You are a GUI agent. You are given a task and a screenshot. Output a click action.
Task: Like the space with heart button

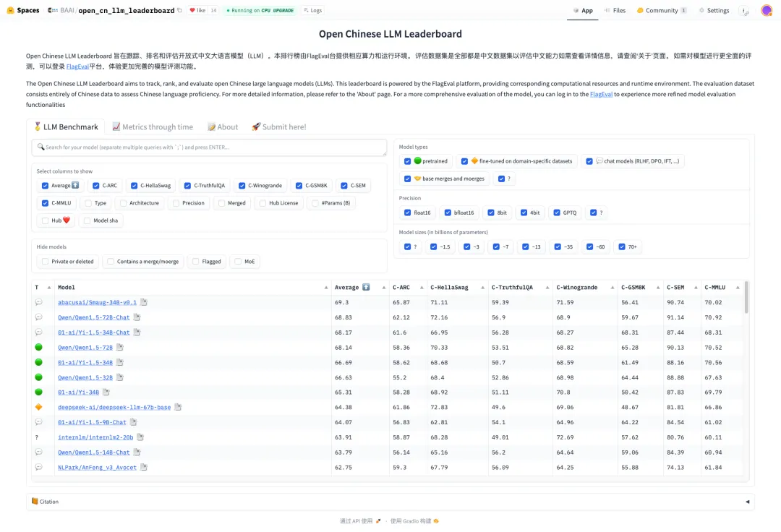tap(197, 10)
